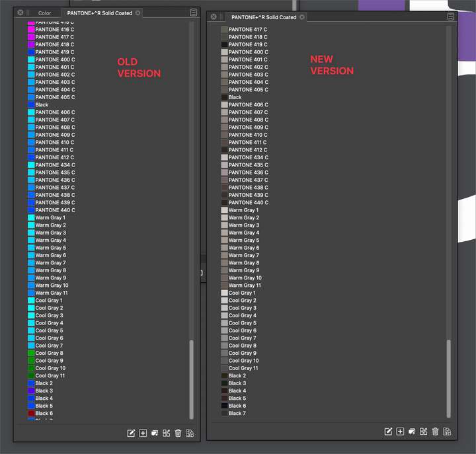Viewport: 476px width, 454px height.
Task: Click the edit color pencil icon in left panel
Action: click(x=131, y=433)
